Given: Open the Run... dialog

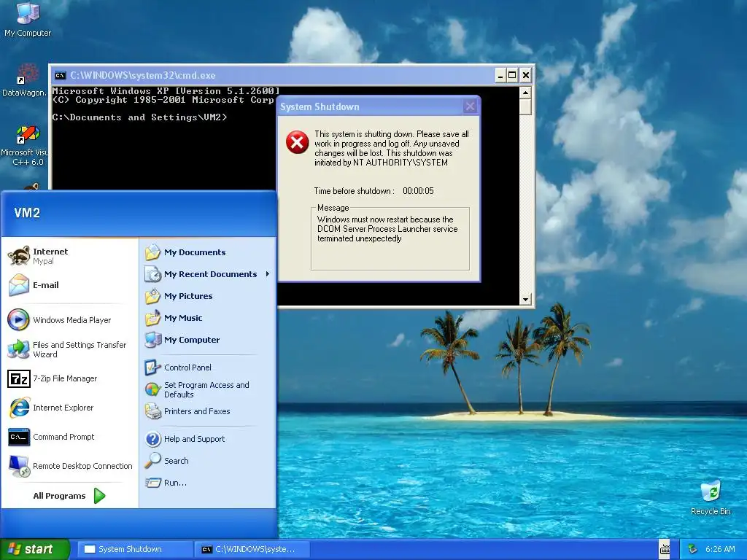Looking at the screenshot, I should [x=207, y=483].
